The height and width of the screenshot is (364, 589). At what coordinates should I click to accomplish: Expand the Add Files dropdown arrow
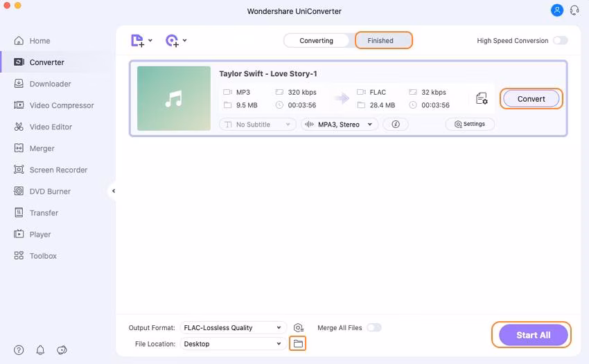click(150, 40)
